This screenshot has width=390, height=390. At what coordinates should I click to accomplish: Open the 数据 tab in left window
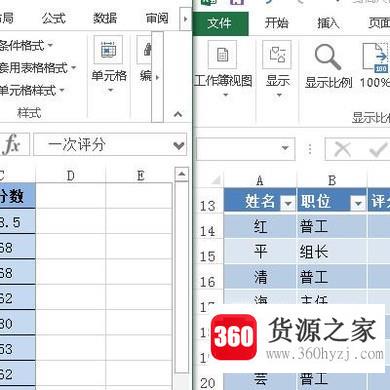[105, 18]
